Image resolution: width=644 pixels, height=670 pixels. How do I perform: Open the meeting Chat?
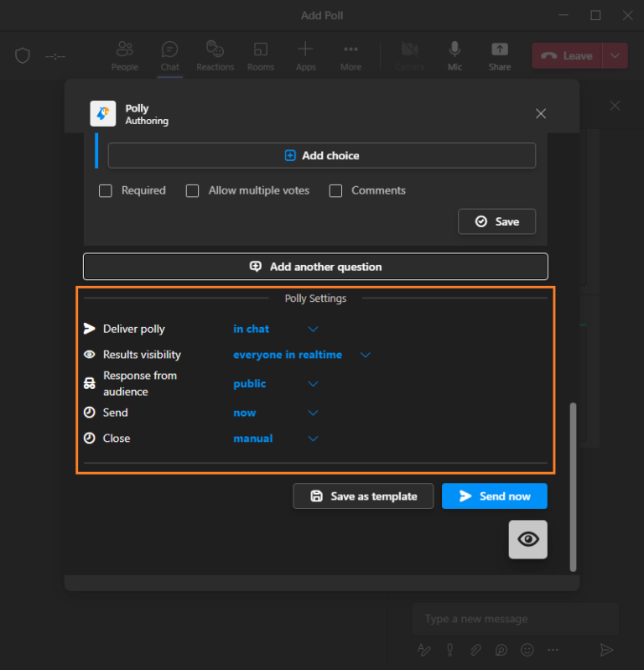point(169,56)
